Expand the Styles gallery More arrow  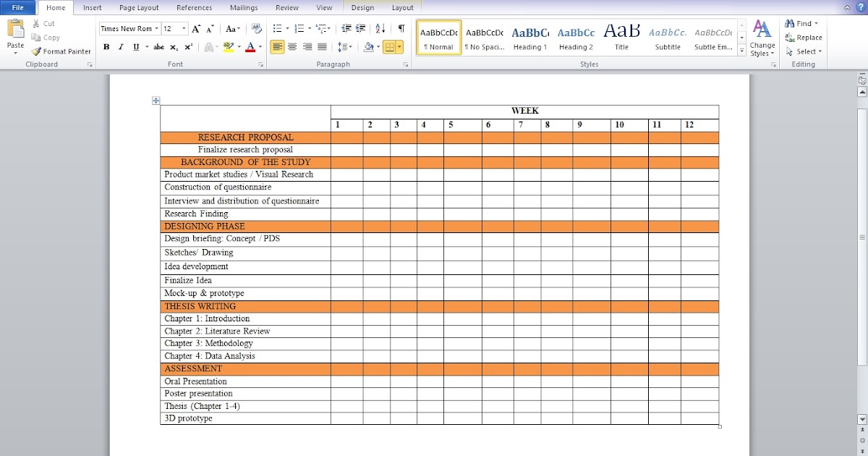(x=741, y=51)
